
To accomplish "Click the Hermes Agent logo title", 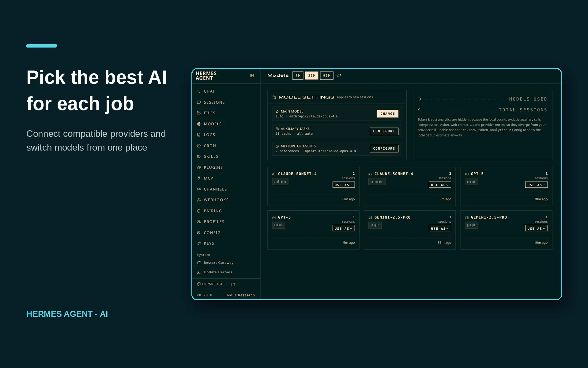I will pos(206,76).
